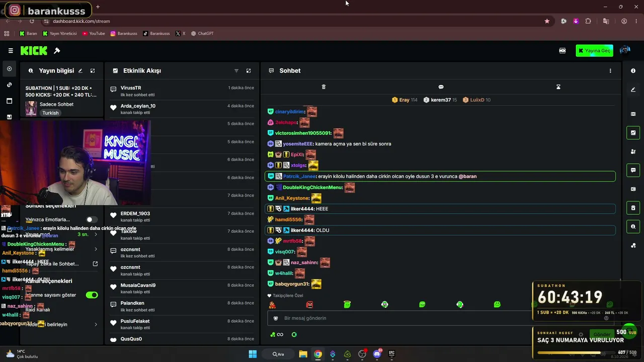Image resolution: width=644 pixels, height=362 pixels.
Task: Expand the Yasaklanmış kelimeler chevron
Action: 96,249
